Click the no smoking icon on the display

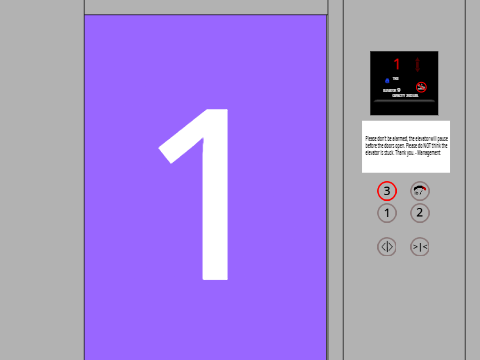point(421,87)
